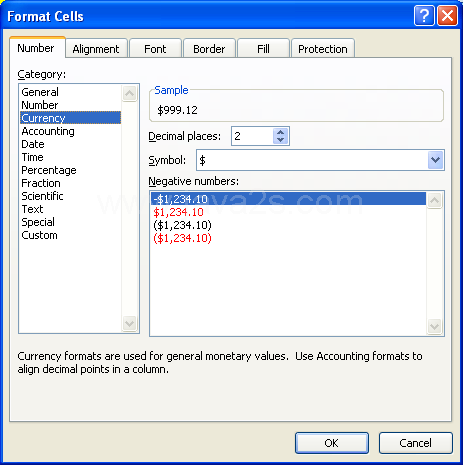Switch to the Alignment tab

[96, 49]
